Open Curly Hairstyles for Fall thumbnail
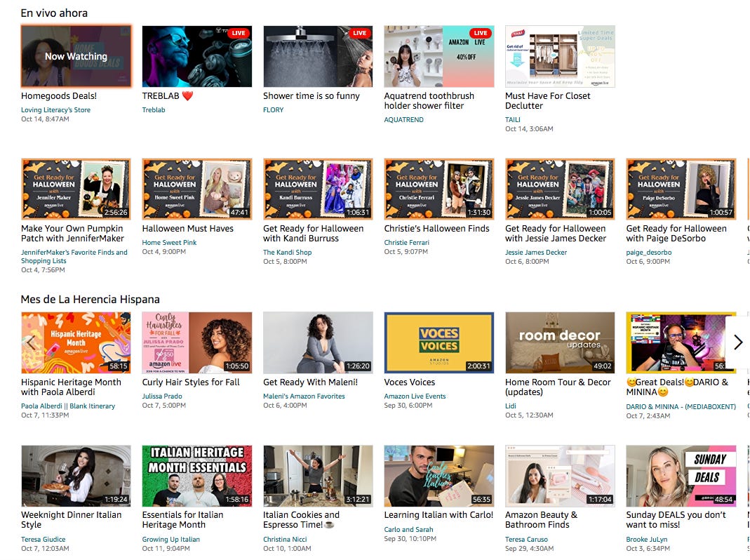This screenshot has height=560, width=750. (x=196, y=342)
